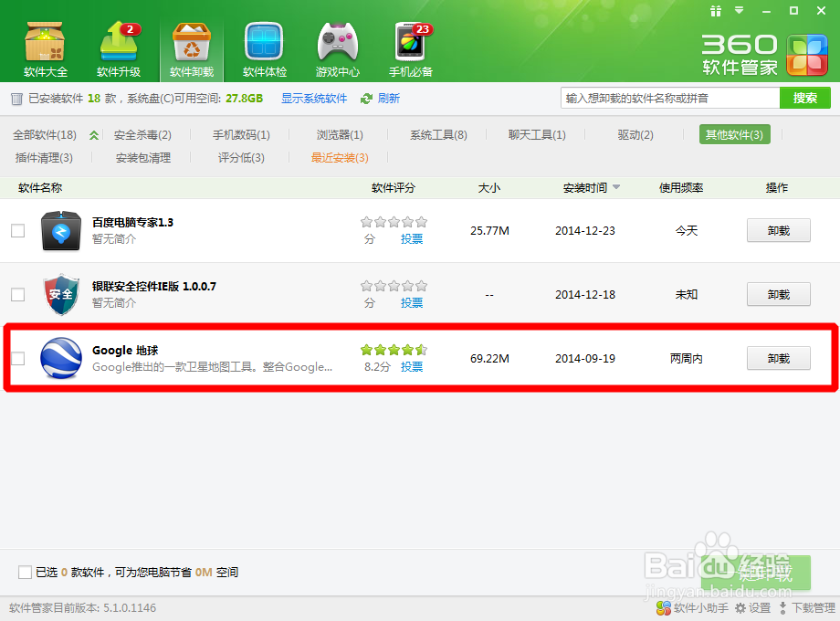This screenshot has width=840, height=621.
Task: Focus the uninstall search input field
Action: (670, 98)
